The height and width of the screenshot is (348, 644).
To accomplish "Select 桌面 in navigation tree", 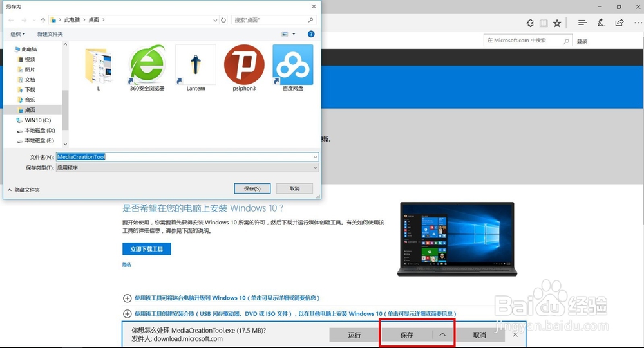I will pos(26,110).
